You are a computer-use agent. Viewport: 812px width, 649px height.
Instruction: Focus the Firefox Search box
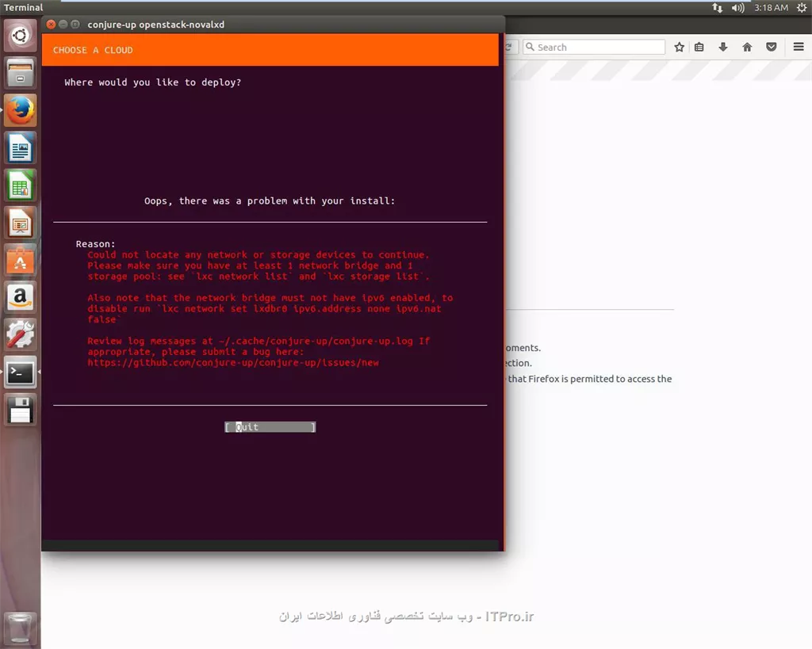click(593, 47)
